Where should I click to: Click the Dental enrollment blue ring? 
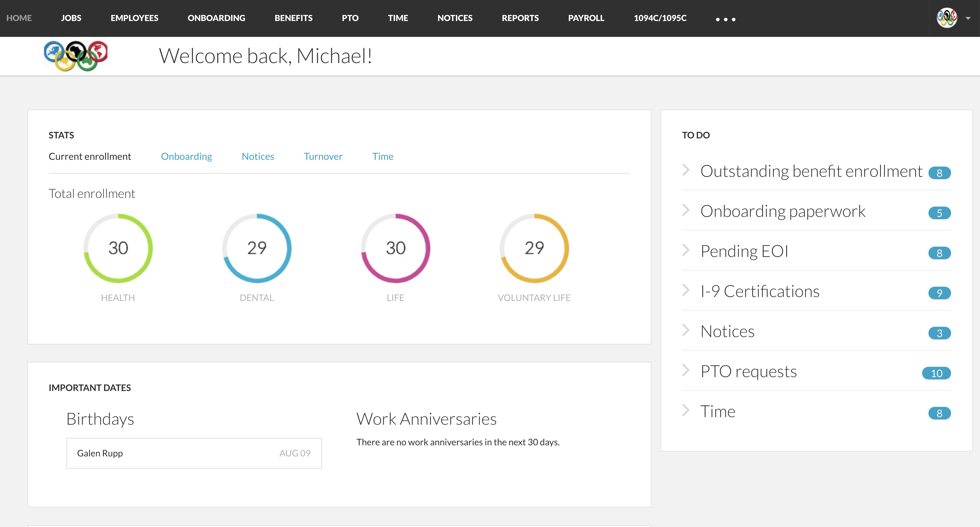click(257, 248)
